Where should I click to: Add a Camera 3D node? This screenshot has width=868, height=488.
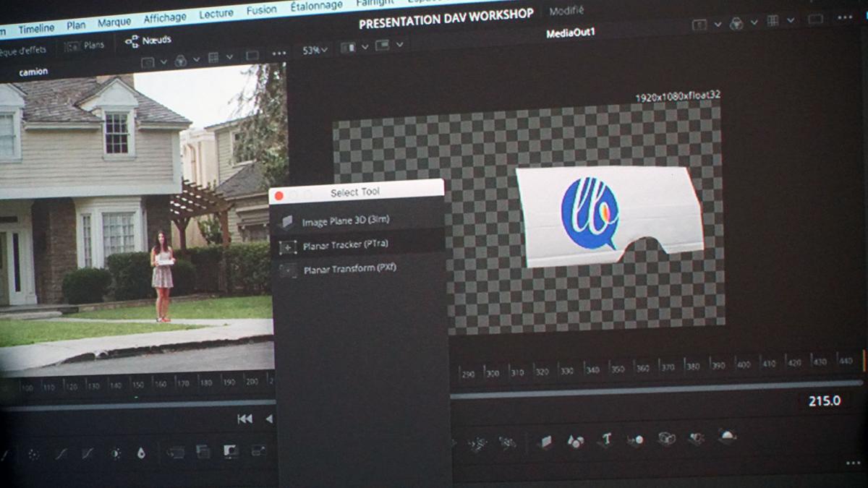pos(666,438)
